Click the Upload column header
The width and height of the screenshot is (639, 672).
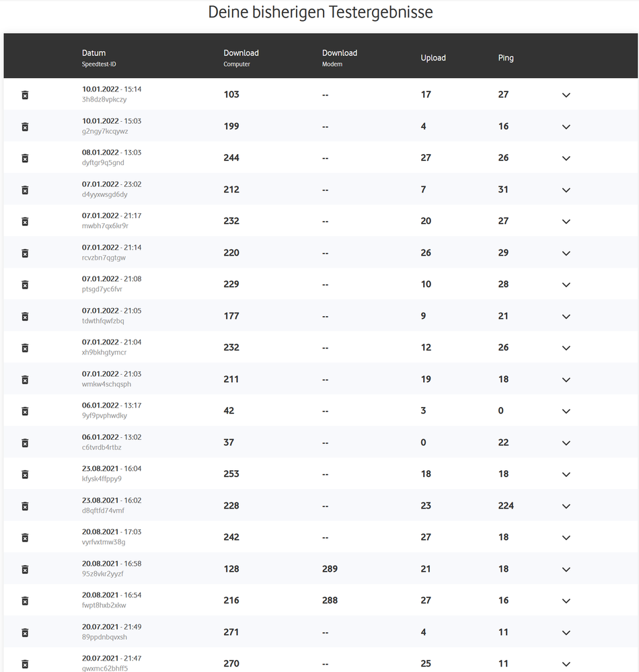[x=433, y=58]
